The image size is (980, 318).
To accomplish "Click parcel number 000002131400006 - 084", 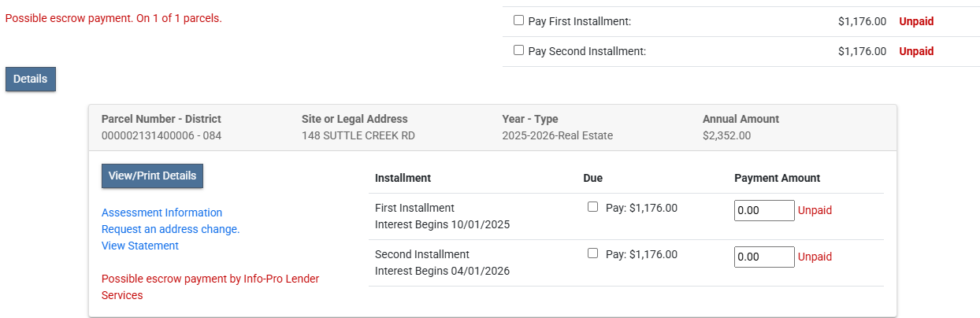I will click(x=161, y=135).
